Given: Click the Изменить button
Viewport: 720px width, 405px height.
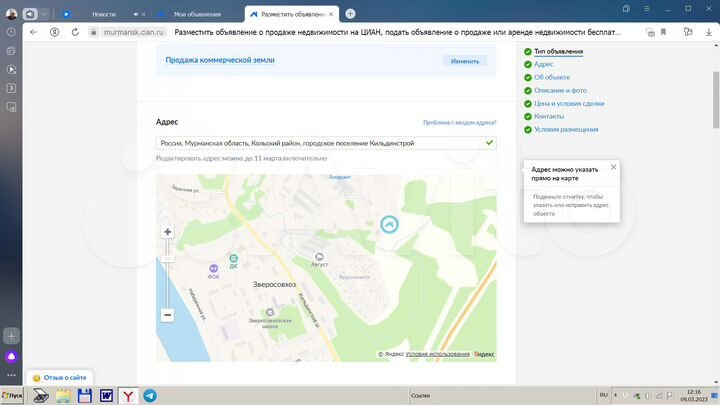Looking at the screenshot, I should [x=465, y=61].
